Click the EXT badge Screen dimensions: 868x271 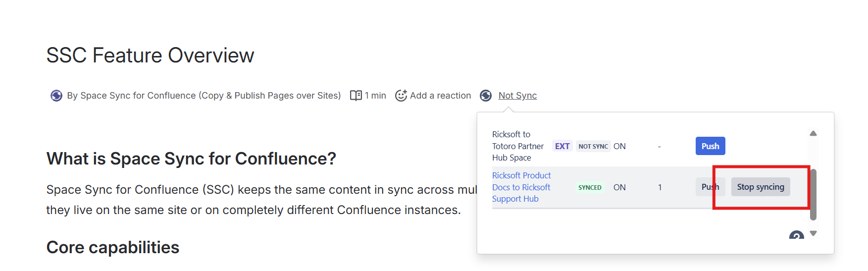[x=562, y=146]
